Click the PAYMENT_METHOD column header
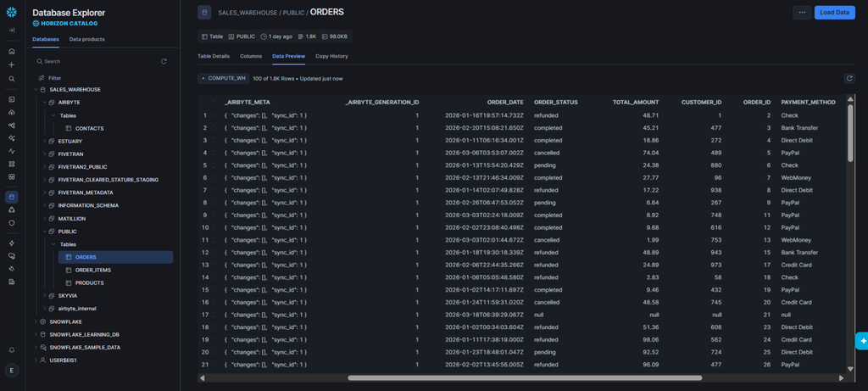The width and height of the screenshot is (868, 391). pos(808,103)
